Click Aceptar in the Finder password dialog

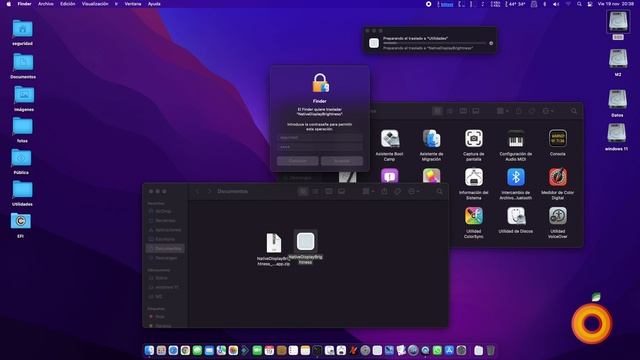coord(342,161)
